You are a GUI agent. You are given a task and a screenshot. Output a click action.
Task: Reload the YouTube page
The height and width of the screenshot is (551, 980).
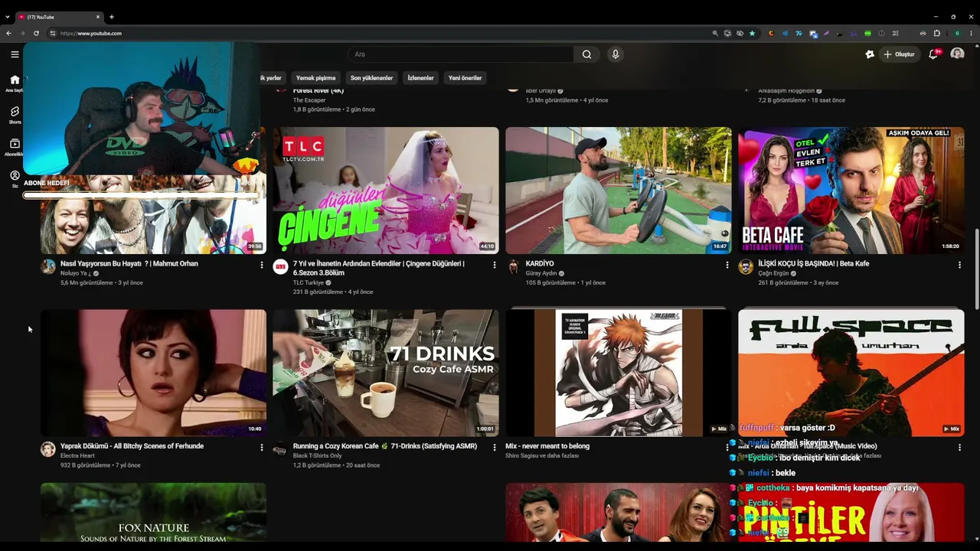(x=36, y=33)
